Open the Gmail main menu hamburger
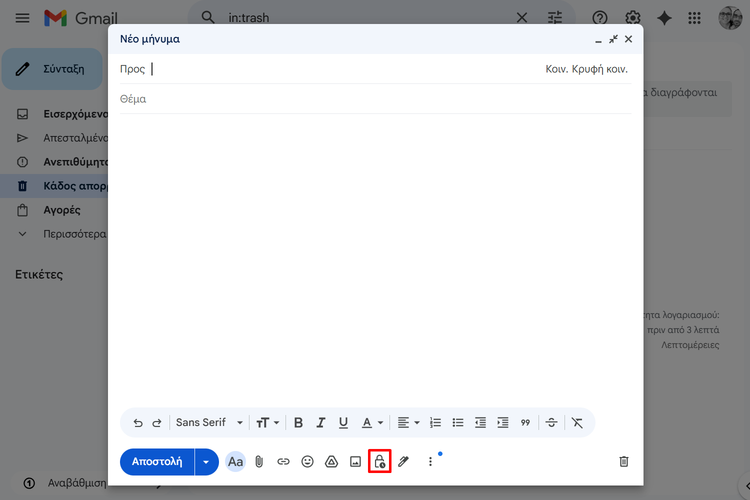Image resolution: width=750 pixels, height=500 pixels. pyautogui.click(x=22, y=18)
